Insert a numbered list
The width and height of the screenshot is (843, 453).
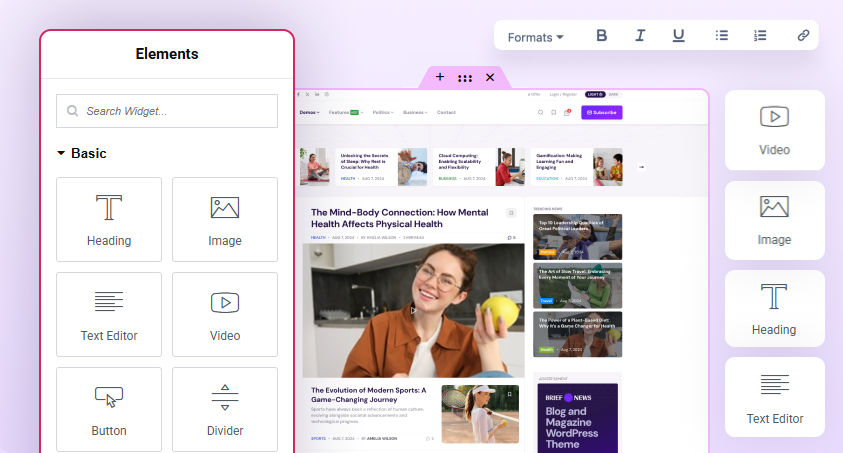760,36
